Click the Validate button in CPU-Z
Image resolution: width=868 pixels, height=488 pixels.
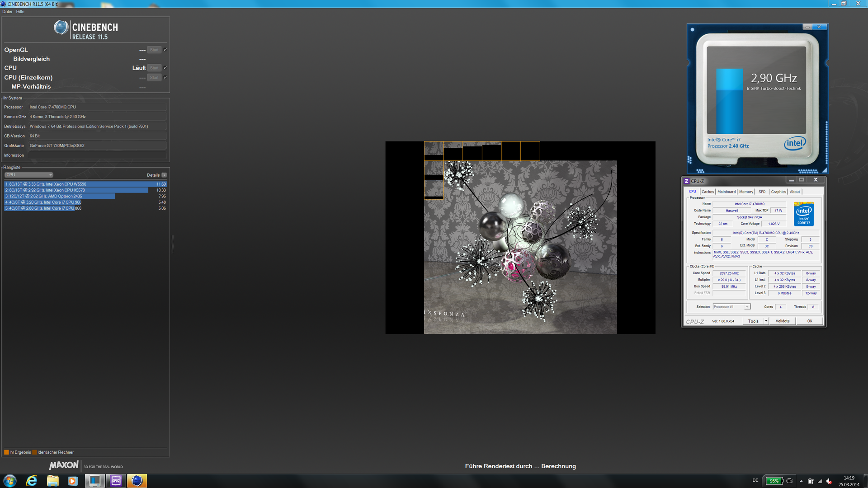(x=783, y=321)
